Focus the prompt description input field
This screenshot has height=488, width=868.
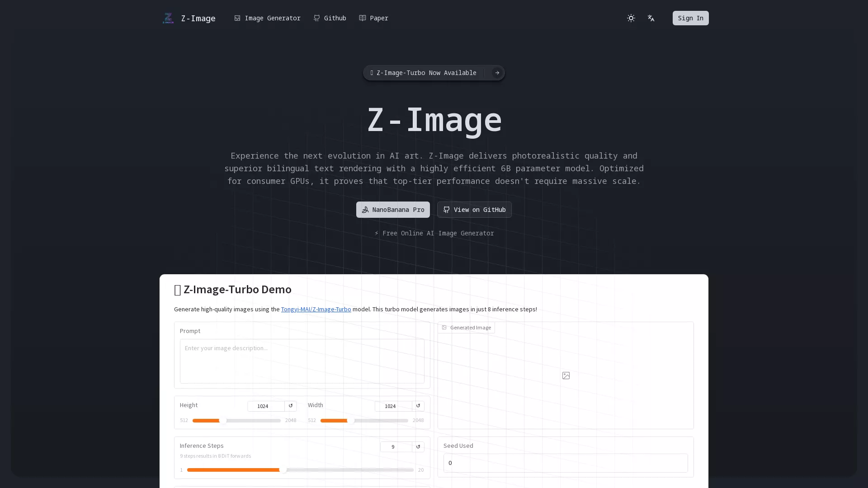(302, 361)
